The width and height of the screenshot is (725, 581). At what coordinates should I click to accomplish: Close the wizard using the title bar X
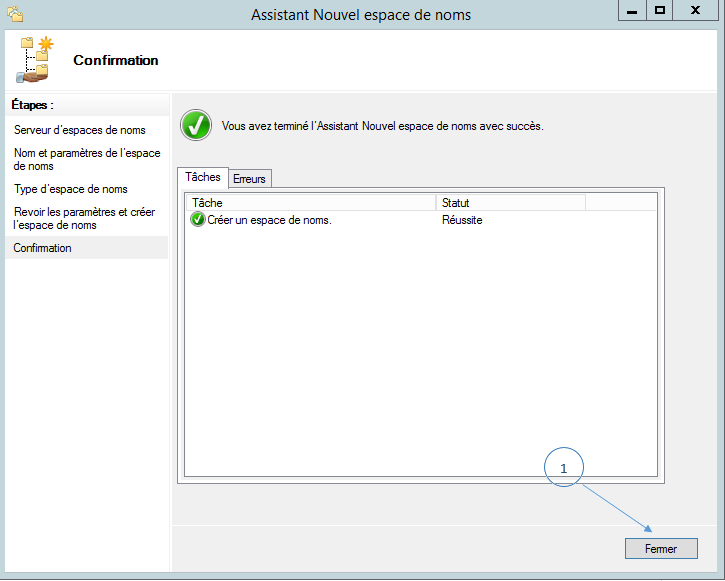[698, 11]
